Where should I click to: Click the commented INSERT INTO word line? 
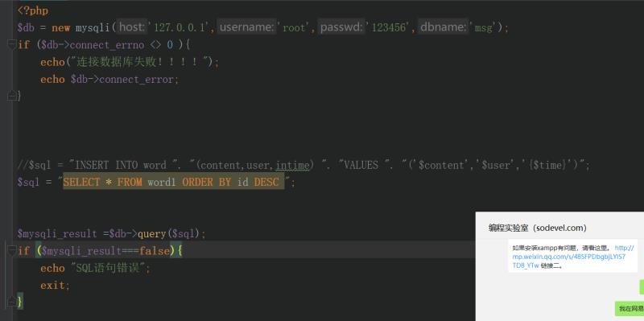coord(303,165)
